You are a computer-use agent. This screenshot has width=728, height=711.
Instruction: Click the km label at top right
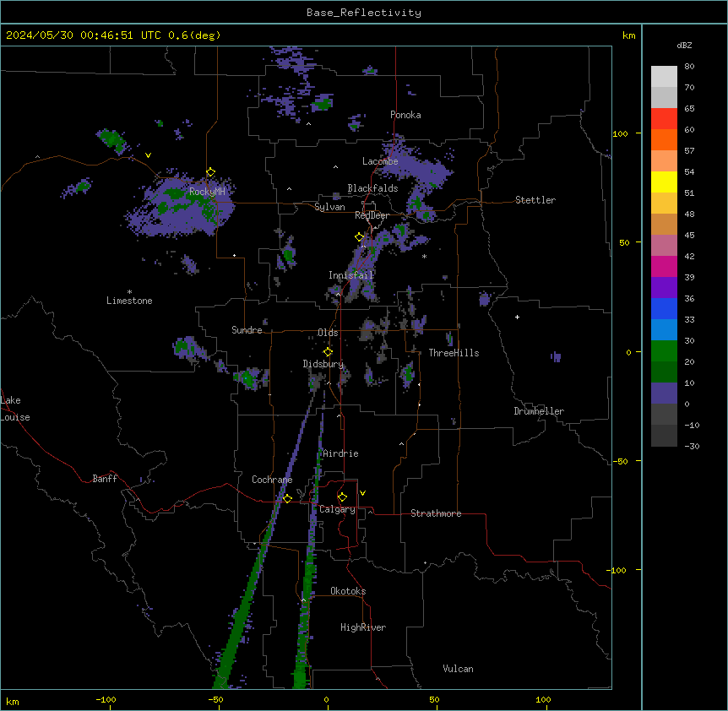point(629,35)
